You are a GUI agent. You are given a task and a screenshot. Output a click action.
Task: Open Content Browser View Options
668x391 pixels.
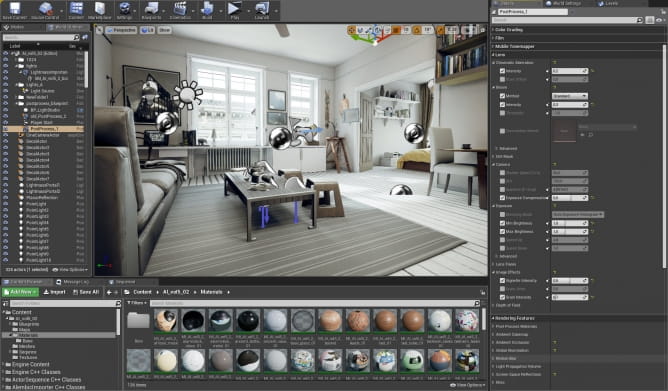pyautogui.click(x=468, y=385)
